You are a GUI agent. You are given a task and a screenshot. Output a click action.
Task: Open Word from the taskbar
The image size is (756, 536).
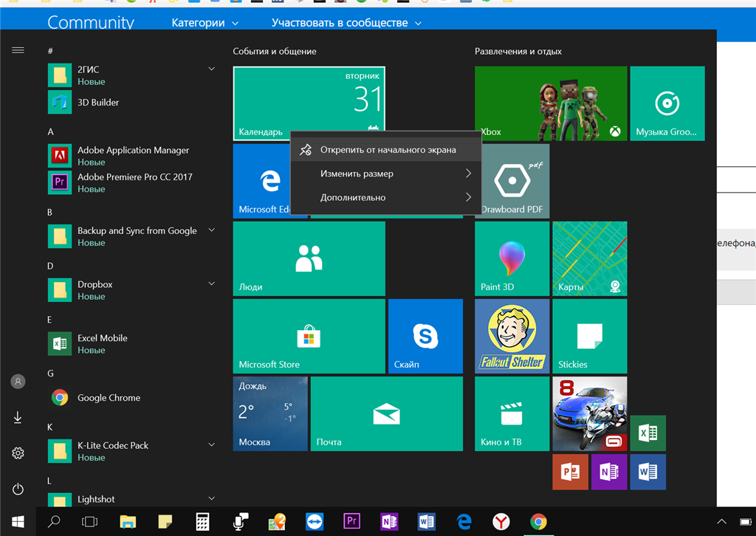pyautogui.click(x=426, y=521)
